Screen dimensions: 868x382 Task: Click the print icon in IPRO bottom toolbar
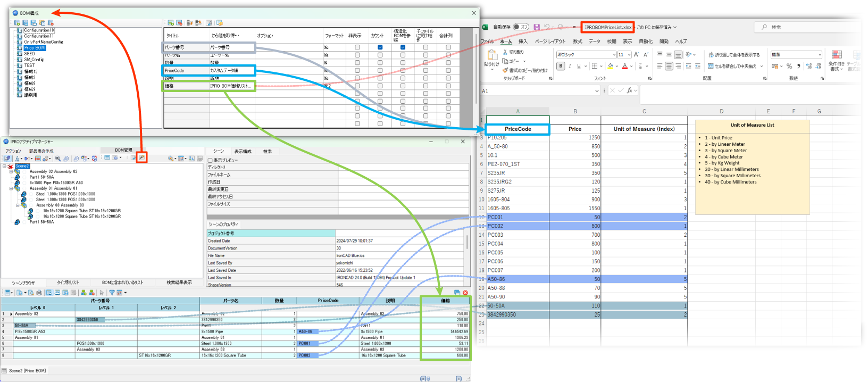click(39, 293)
